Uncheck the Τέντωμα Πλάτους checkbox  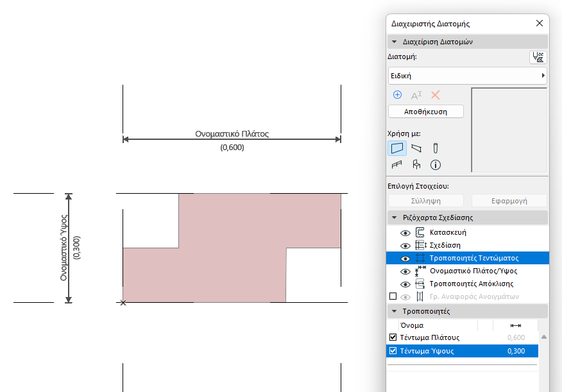point(393,337)
